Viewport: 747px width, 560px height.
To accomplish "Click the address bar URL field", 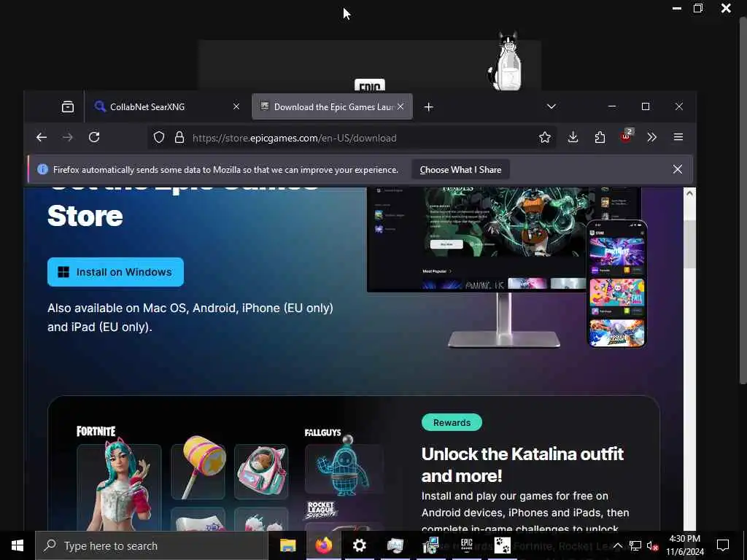I will pyautogui.click(x=352, y=138).
